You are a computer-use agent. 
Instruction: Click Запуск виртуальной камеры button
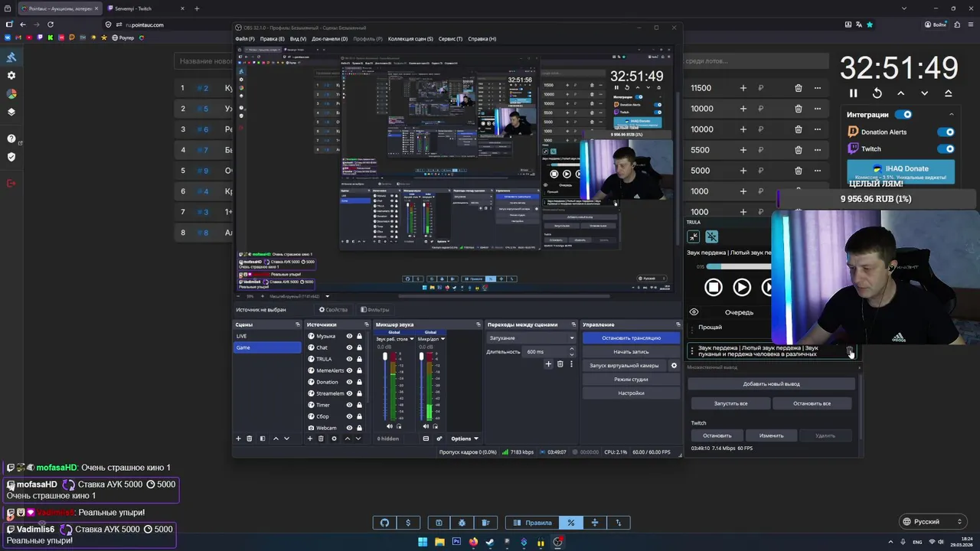click(624, 366)
